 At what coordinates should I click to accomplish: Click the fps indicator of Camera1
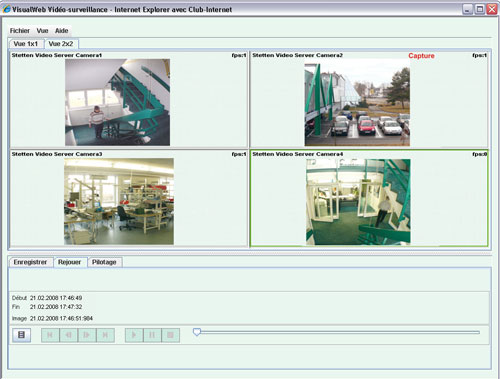[x=239, y=55]
